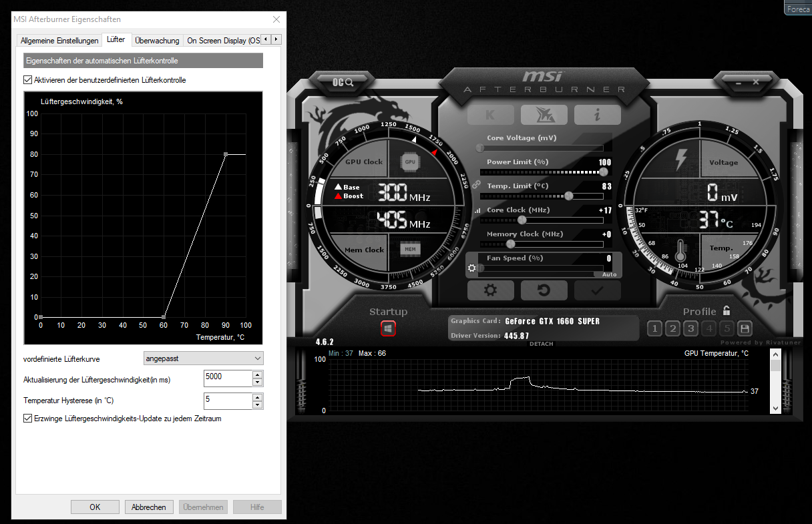
Task: Open the OC Scanner search button
Action: (343, 81)
